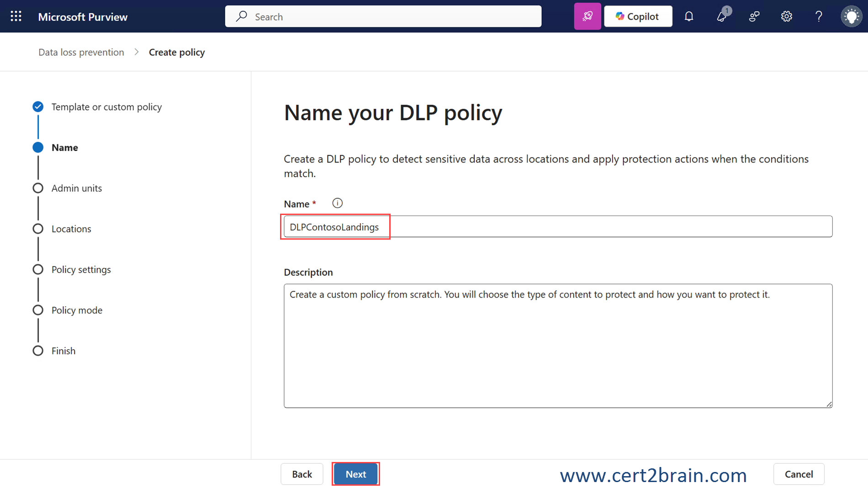Open the app launcher waffle menu
The image size is (868, 488).
(x=16, y=16)
